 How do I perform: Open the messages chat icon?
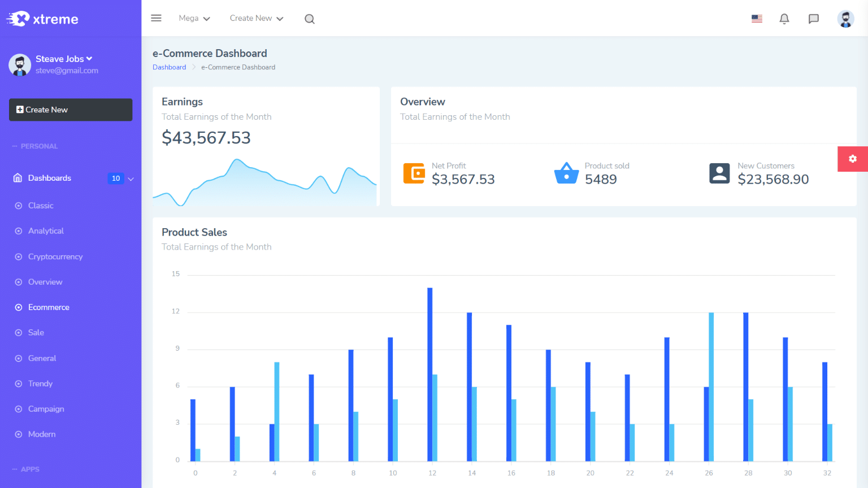[814, 19]
